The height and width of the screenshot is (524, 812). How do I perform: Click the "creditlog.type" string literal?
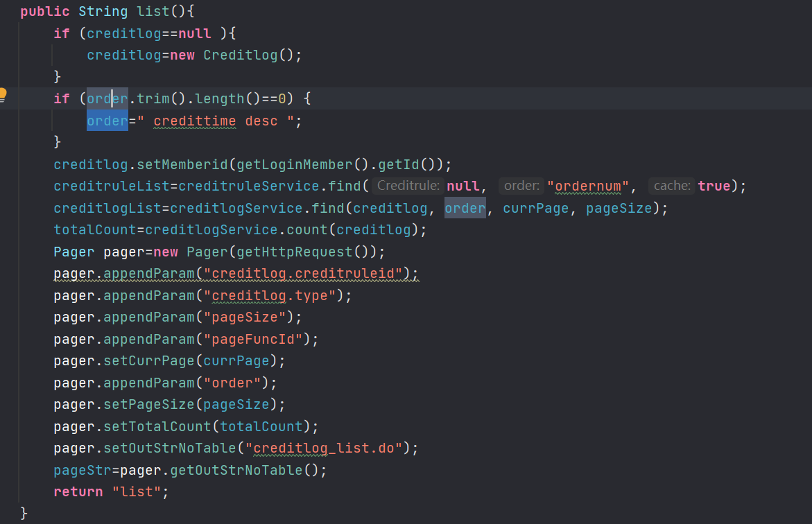click(274, 295)
